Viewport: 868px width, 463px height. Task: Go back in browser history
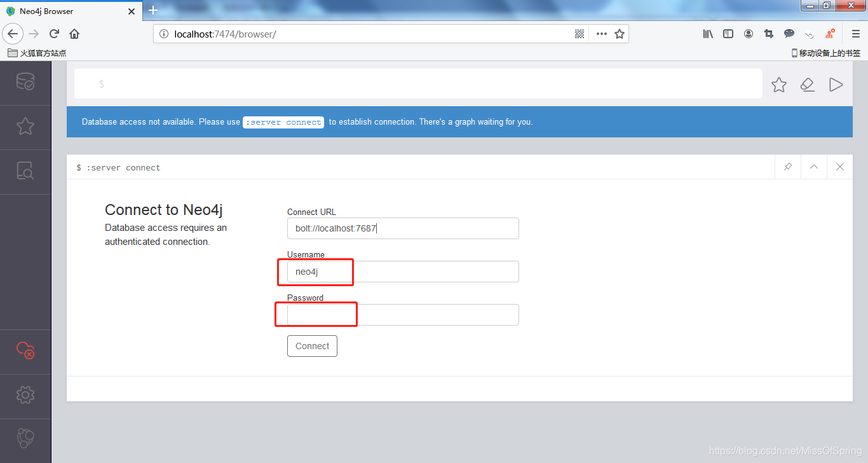[x=13, y=34]
